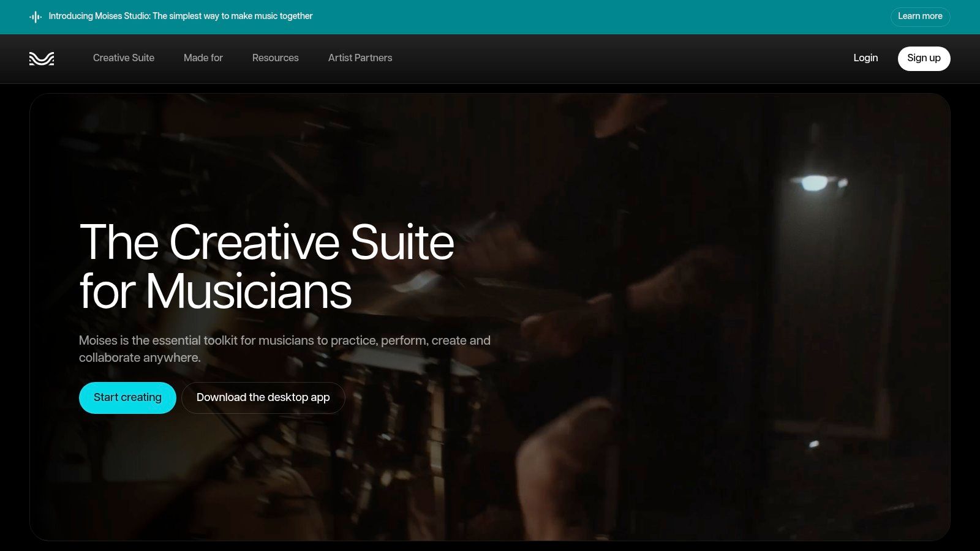Image resolution: width=980 pixels, height=551 pixels.
Task: Go to Artist Partners page
Action: coord(360,58)
